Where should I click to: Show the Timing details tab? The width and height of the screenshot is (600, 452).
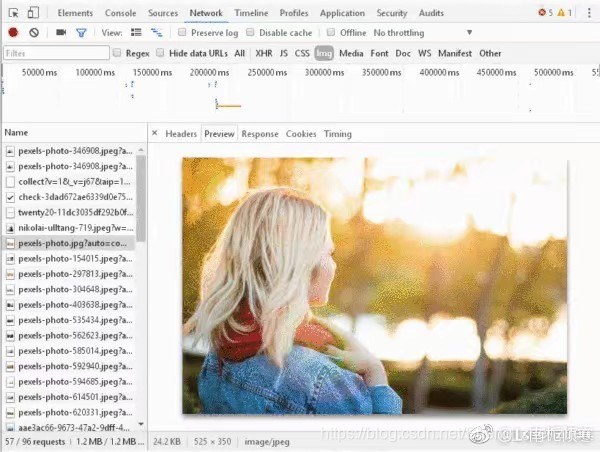(x=338, y=134)
